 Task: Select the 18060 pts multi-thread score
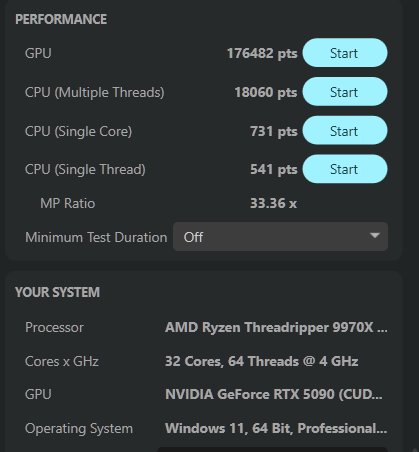[x=266, y=92]
